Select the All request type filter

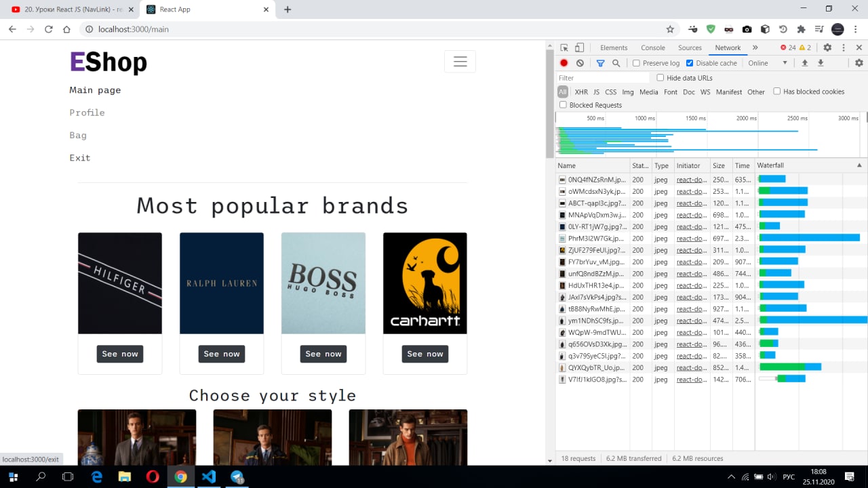(563, 92)
